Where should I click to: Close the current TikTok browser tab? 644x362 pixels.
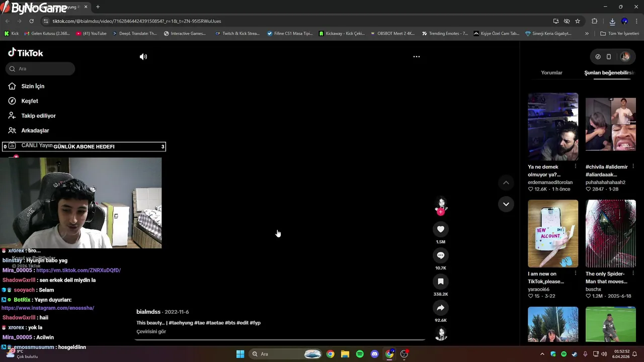(x=86, y=7)
